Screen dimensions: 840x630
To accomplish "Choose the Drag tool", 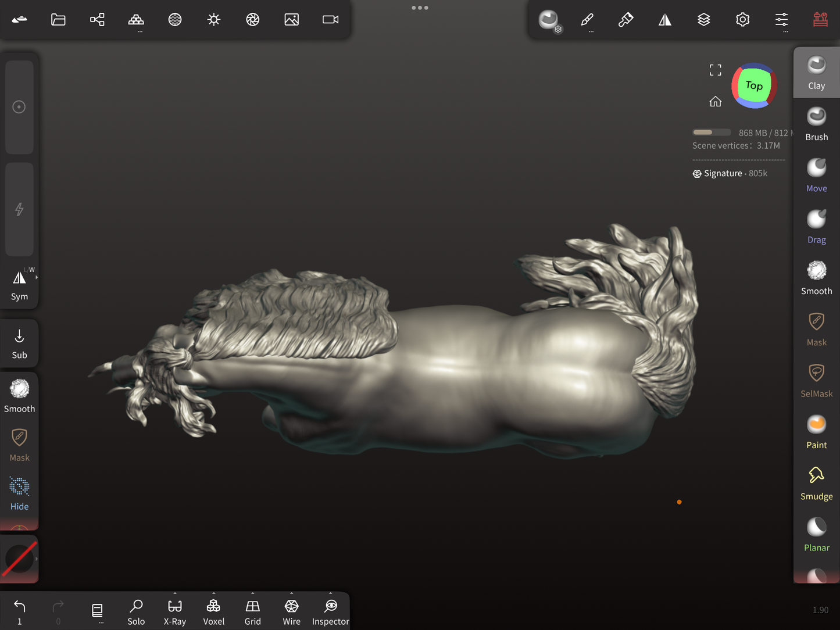I will (816, 226).
